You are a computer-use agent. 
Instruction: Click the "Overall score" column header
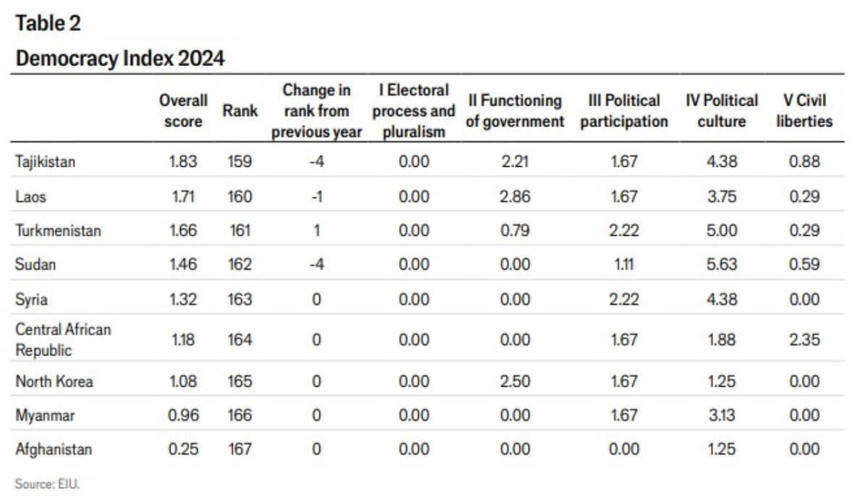click(183, 111)
